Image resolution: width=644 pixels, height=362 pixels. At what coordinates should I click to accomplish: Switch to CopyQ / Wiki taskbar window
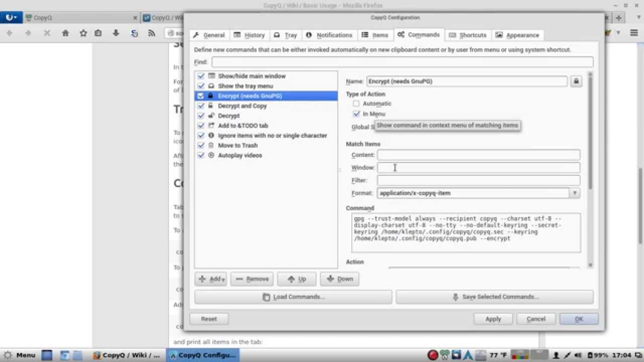[128, 355]
